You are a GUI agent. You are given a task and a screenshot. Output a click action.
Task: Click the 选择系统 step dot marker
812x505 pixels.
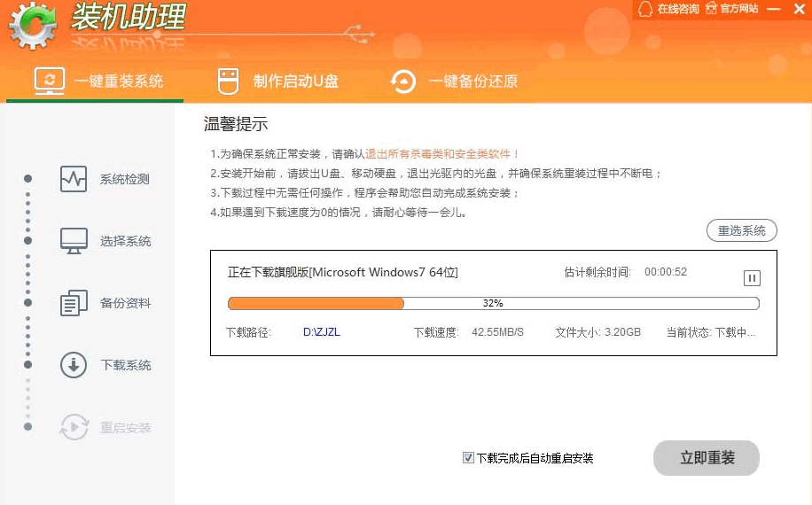28,241
